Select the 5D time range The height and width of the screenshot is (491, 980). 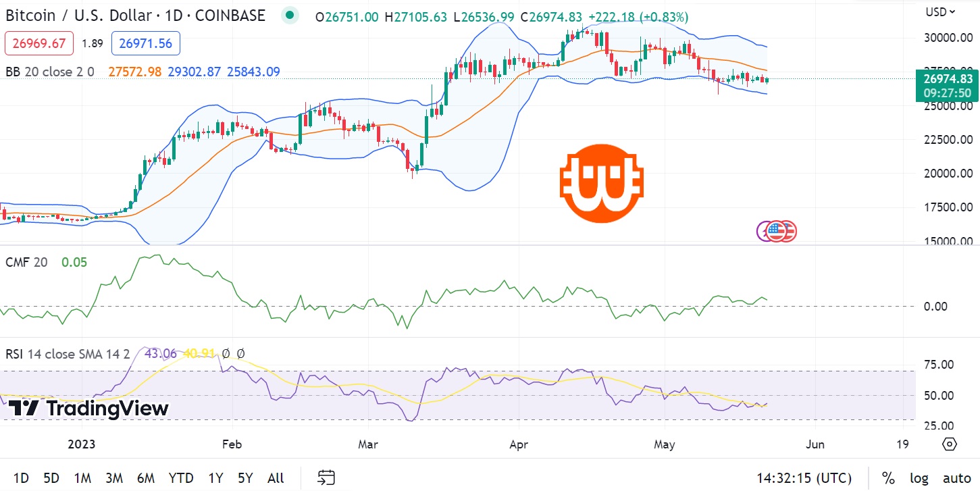tap(51, 478)
